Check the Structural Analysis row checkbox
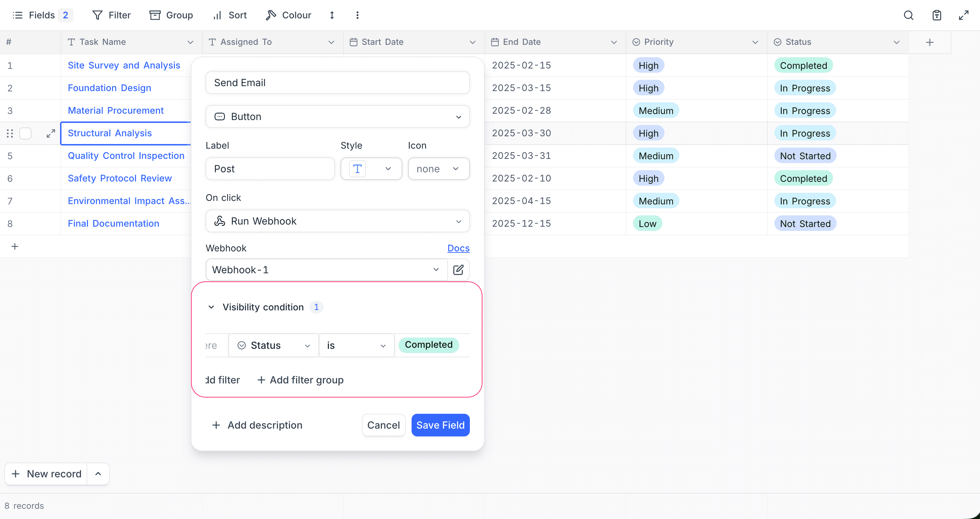The width and height of the screenshot is (980, 519). coord(25,133)
